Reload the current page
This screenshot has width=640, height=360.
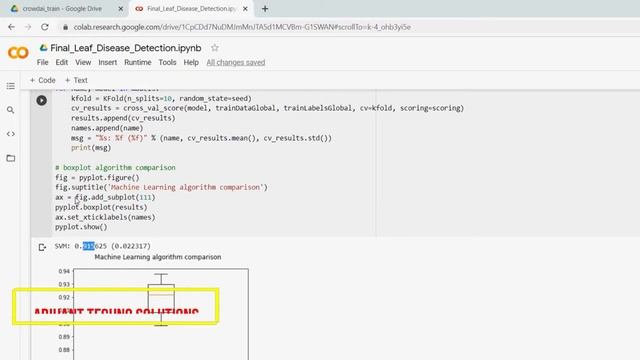point(44,27)
